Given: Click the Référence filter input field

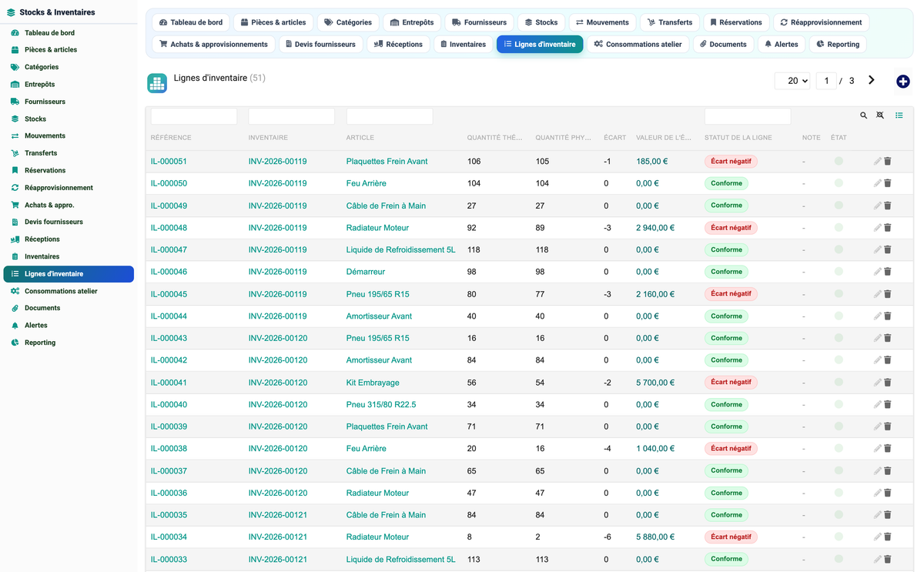Looking at the screenshot, I should 194,116.
